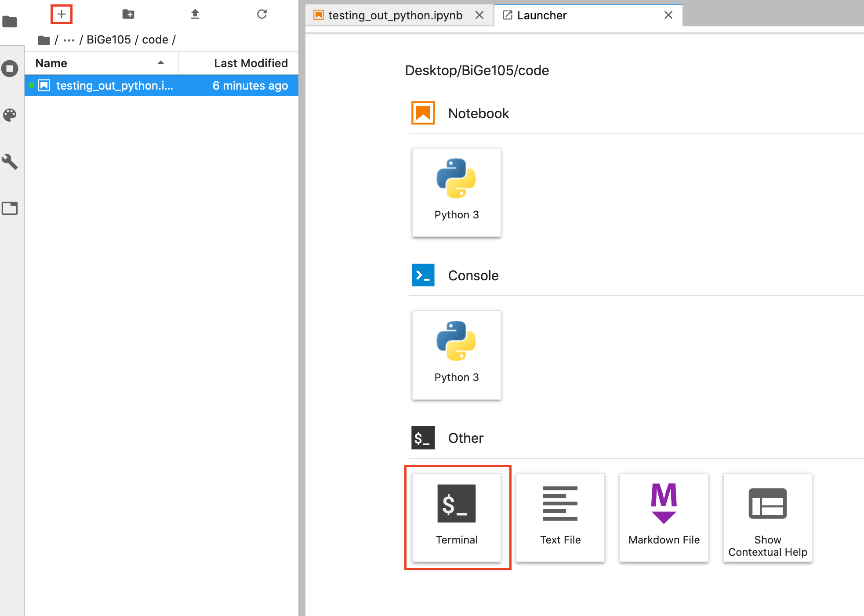The height and width of the screenshot is (616, 864).
Task: Create a new folder in the file browser
Action: tap(128, 14)
